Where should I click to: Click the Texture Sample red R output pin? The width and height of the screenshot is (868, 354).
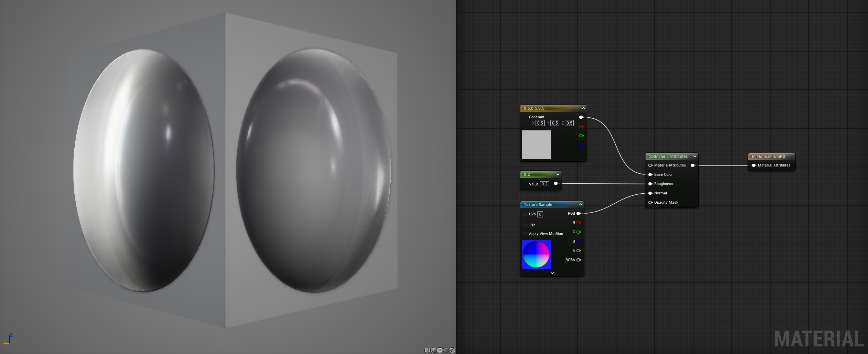(579, 223)
